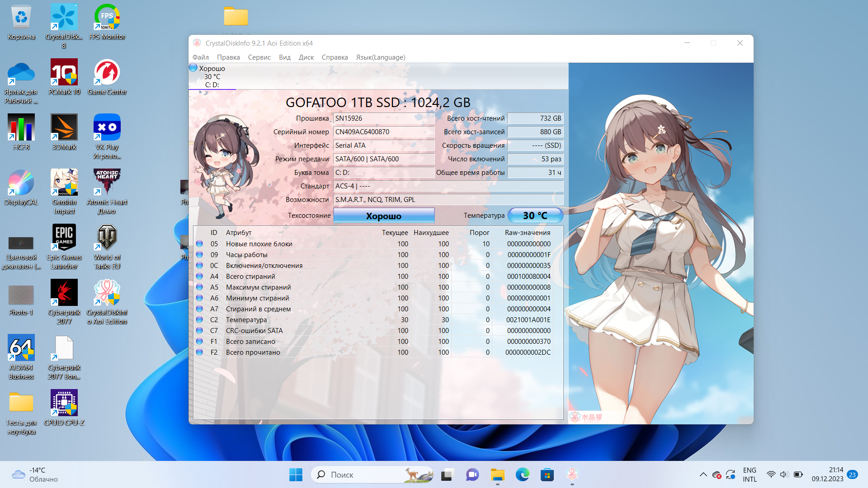Click the Хорошо health status button
This screenshot has height=488, width=868.
383,216
